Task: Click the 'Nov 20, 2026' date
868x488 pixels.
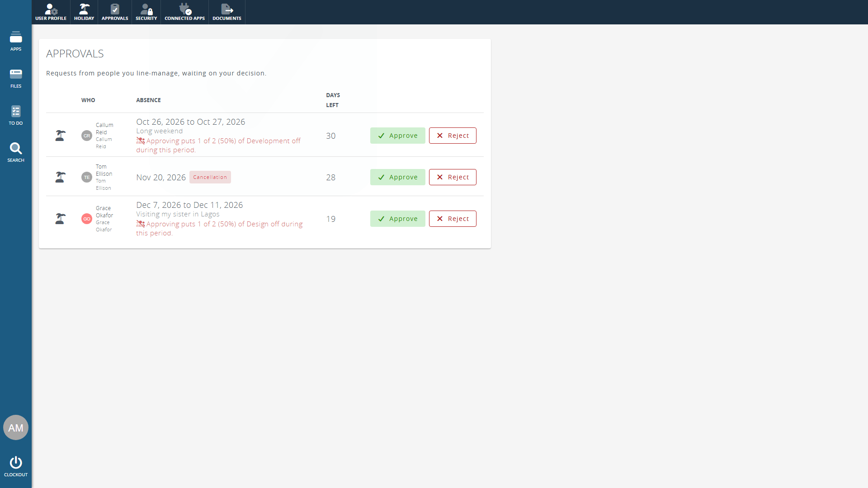Action: [161, 178]
